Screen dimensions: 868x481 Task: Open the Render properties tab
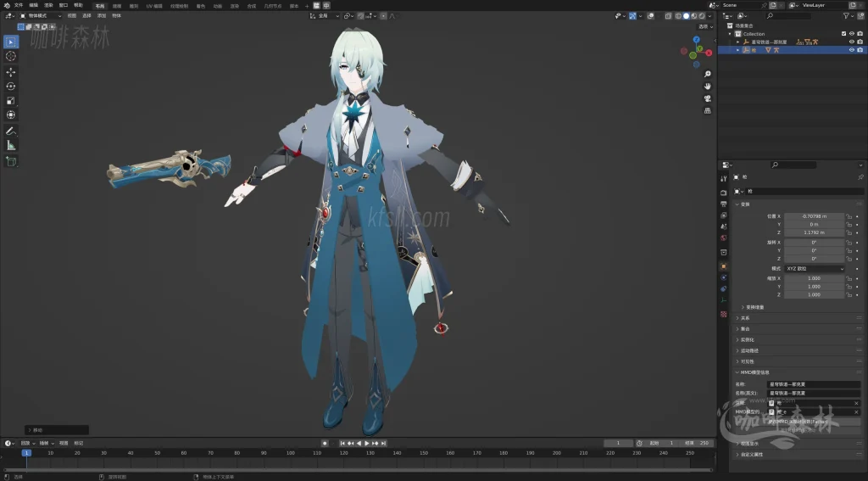(x=724, y=193)
